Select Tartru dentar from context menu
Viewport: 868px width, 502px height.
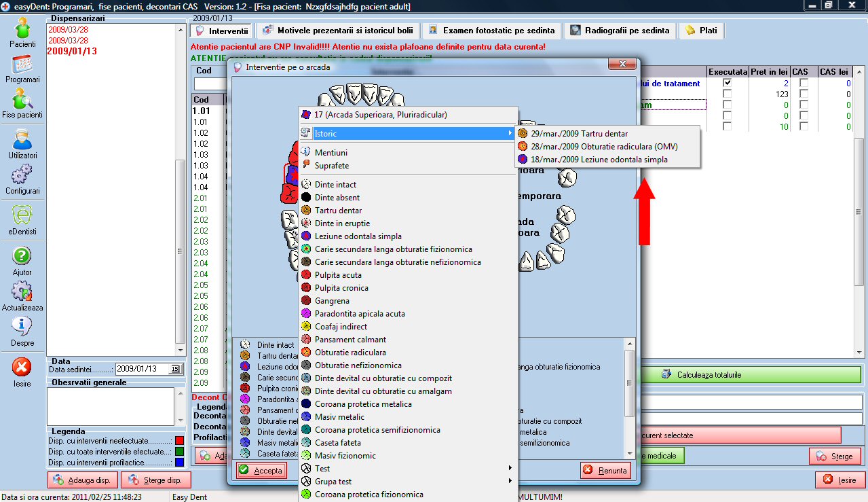click(x=338, y=211)
